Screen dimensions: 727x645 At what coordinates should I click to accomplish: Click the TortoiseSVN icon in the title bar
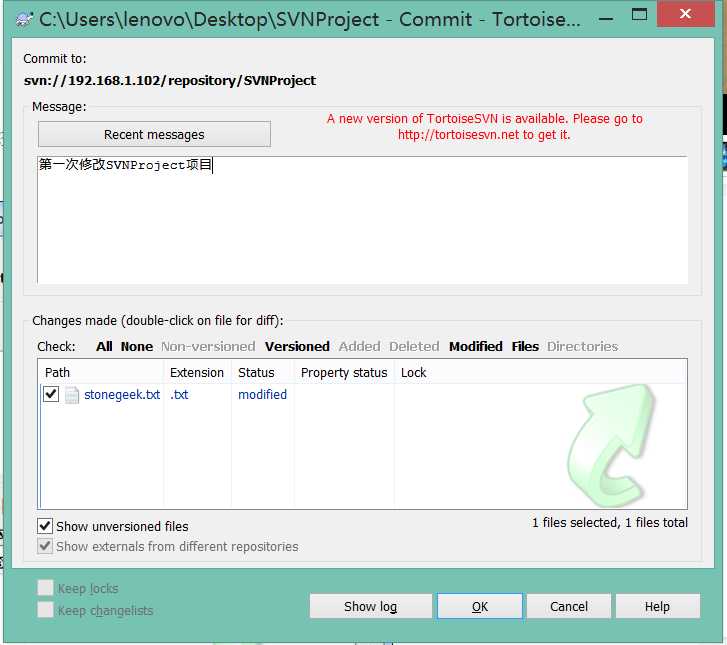pos(24,19)
